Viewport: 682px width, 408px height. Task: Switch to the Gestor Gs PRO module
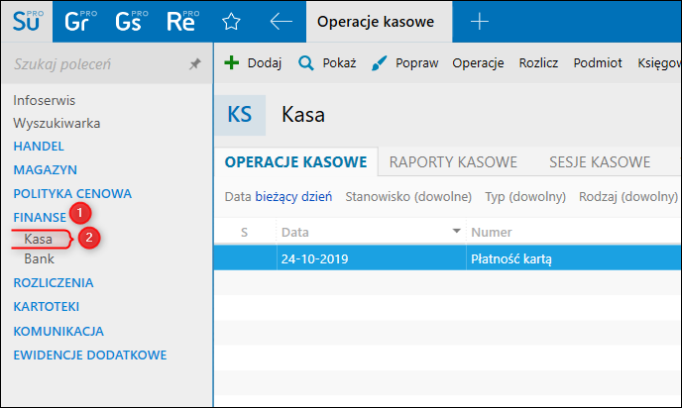tap(130, 21)
